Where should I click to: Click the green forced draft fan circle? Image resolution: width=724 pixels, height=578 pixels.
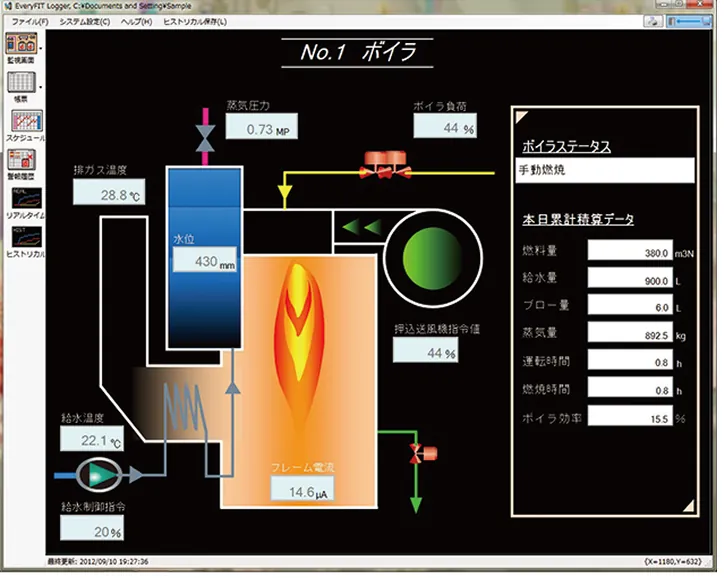pos(432,259)
